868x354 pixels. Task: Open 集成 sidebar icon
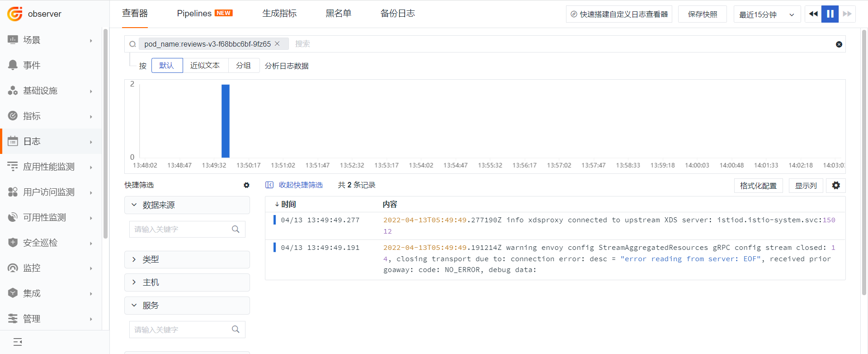[x=13, y=293]
